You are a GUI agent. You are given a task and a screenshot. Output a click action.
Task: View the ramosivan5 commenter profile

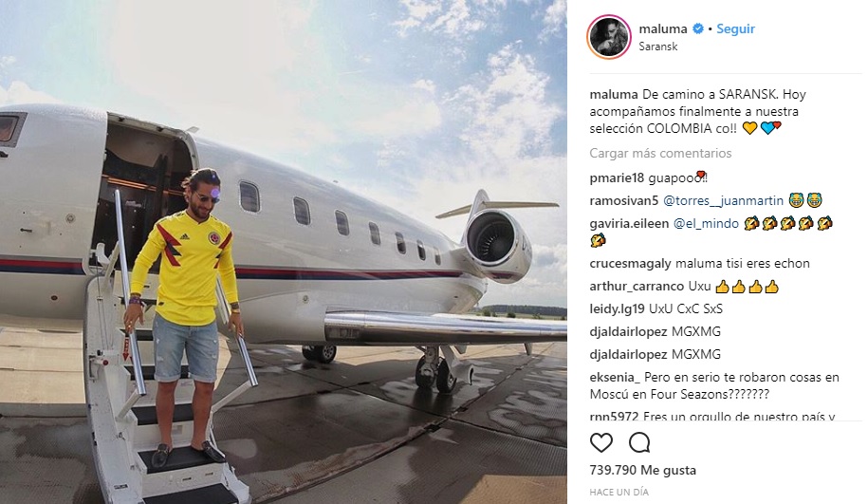click(624, 200)
